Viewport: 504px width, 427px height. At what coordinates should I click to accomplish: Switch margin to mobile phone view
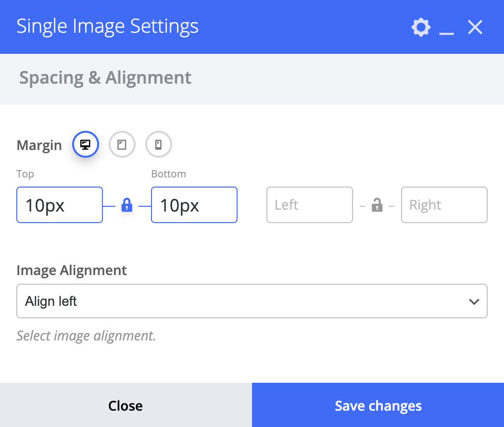click(159, 144)
